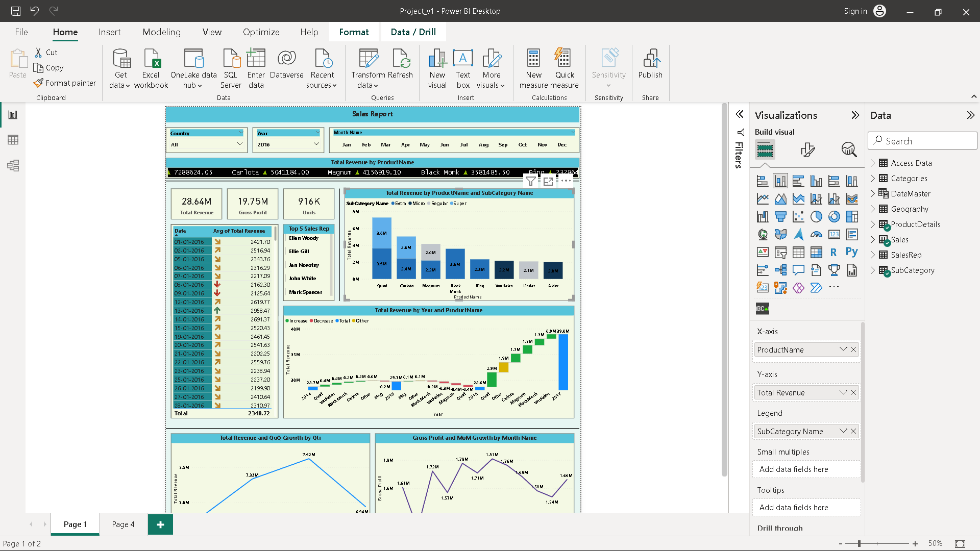This screenshot has width=980, height=551.
Task: Switch to the Page 4 tab
Action: (122, 524)
